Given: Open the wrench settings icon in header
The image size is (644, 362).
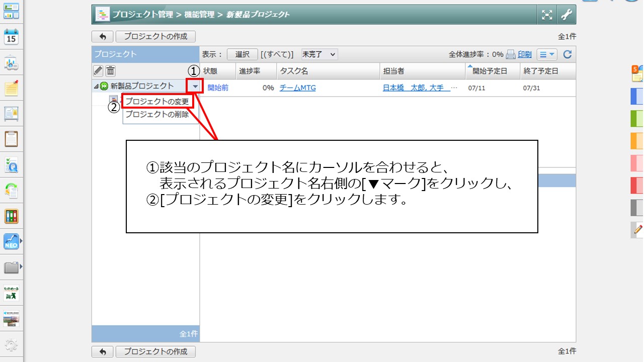Looking at the screenshot, I should (x=566, y=15).
